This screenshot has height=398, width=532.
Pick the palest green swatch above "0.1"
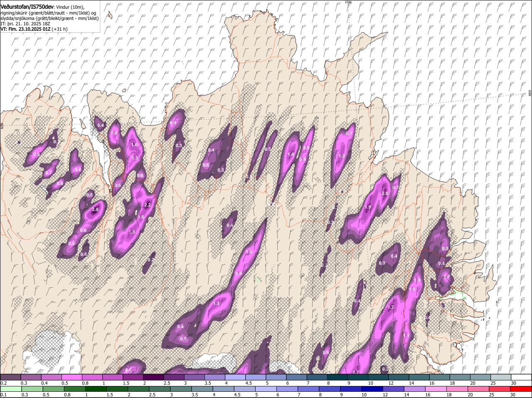tap(10, 389)
